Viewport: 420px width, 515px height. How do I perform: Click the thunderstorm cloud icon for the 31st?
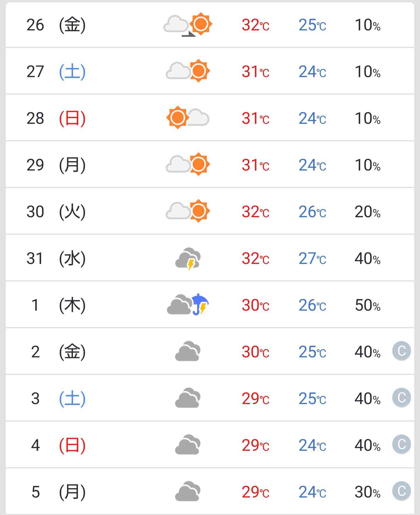[188, 259]
